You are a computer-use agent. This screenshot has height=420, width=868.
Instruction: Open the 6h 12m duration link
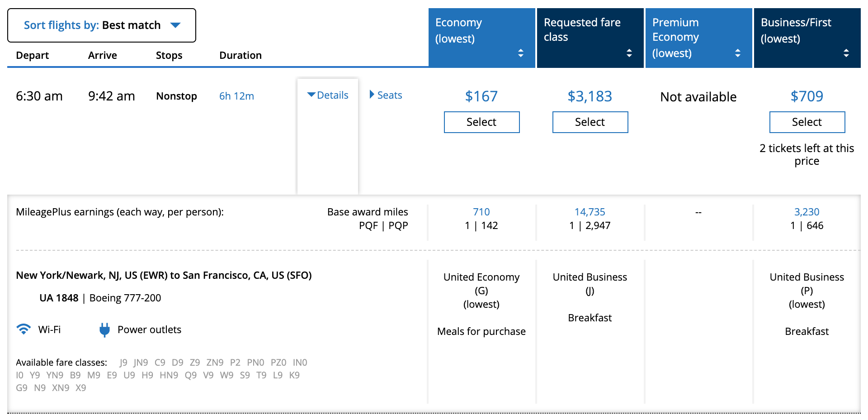coord(236,96)
